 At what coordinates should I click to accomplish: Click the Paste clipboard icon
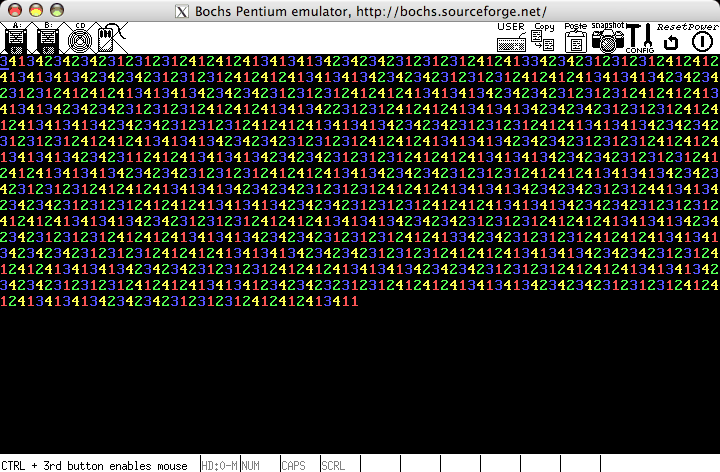click(575, 38)
